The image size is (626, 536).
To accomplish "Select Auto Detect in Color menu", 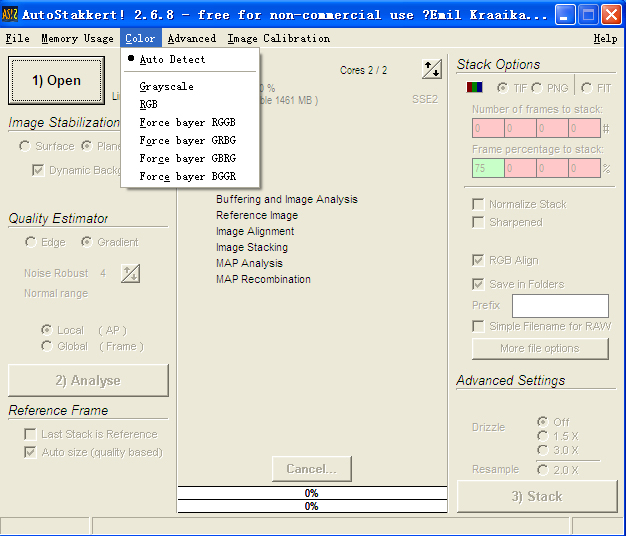I will [190, 59].
